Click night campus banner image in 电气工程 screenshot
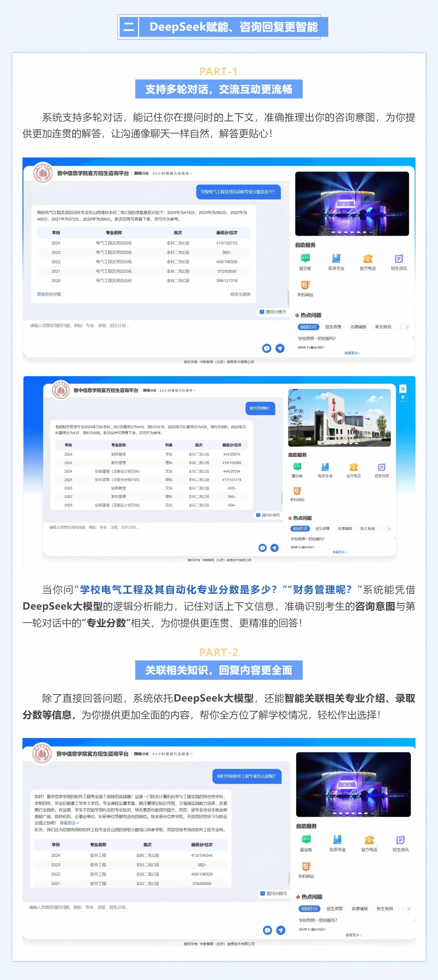This screenshot has height=980, width=438. click(352, 204)
